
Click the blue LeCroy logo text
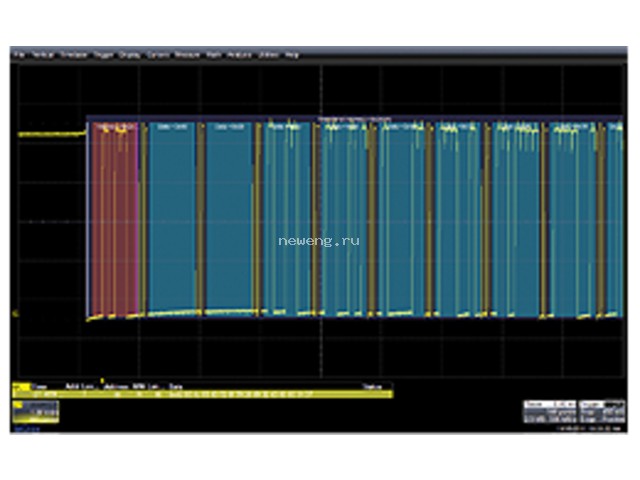click(27, 429)
